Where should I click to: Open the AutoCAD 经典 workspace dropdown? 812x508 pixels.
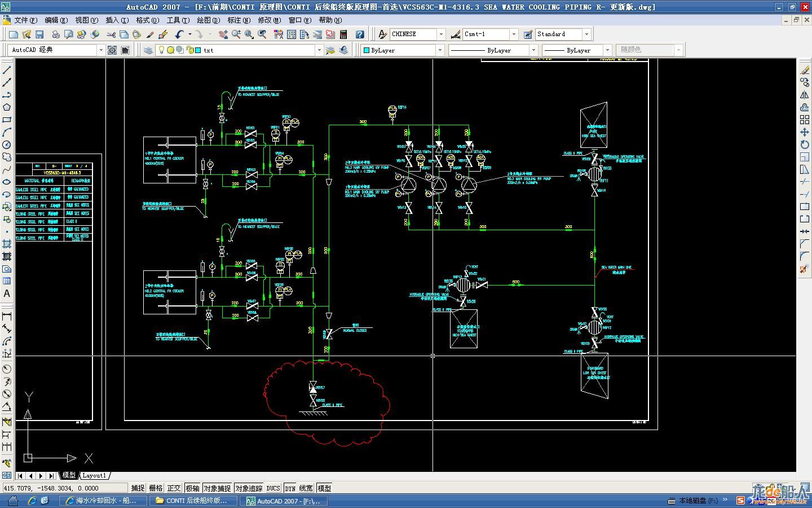101,50
